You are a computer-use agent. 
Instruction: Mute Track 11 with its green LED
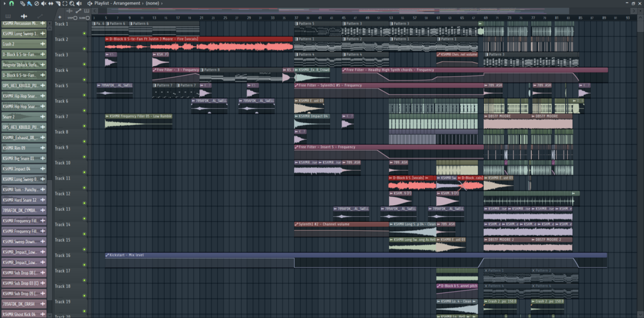coord(85,188)
